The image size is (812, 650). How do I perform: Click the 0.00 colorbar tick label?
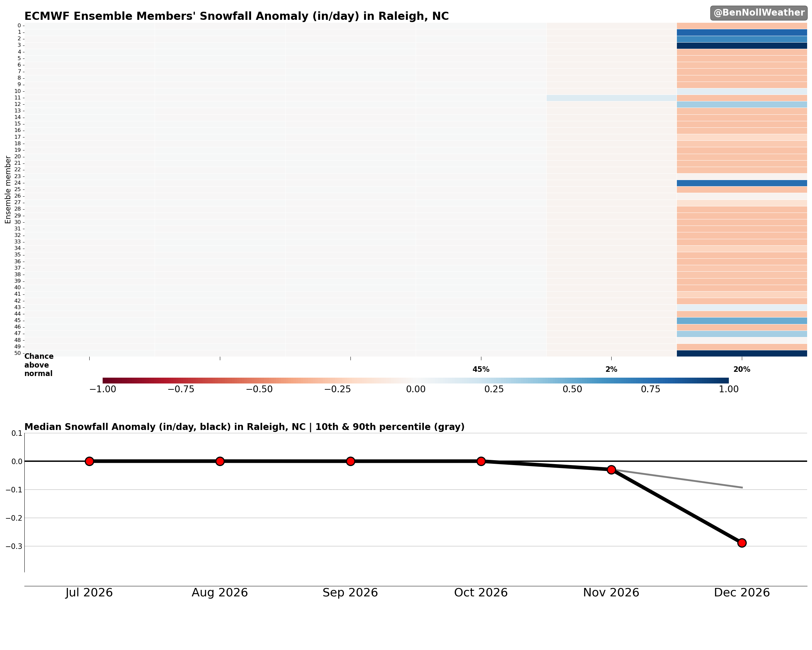point(416,390)
